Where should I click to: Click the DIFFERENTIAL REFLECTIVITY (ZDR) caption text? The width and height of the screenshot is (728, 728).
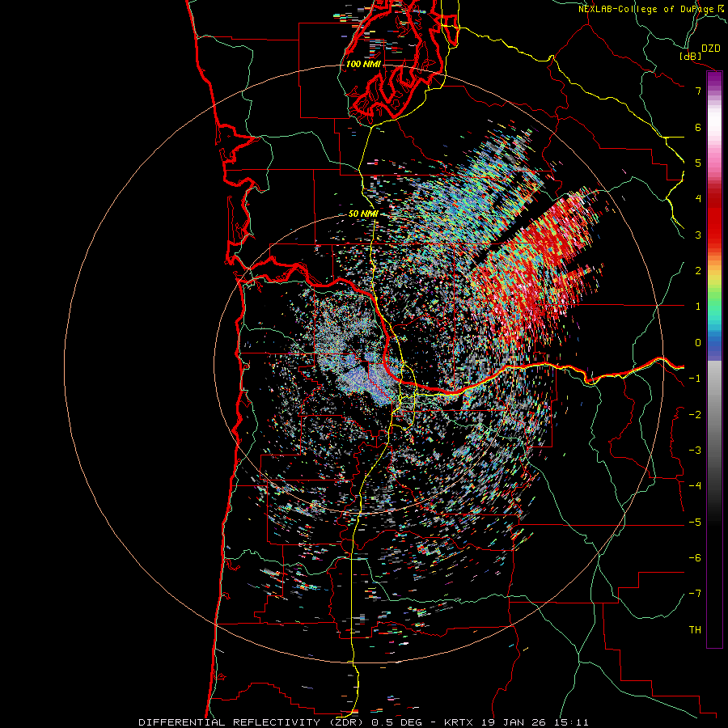[x=250, y=722]
